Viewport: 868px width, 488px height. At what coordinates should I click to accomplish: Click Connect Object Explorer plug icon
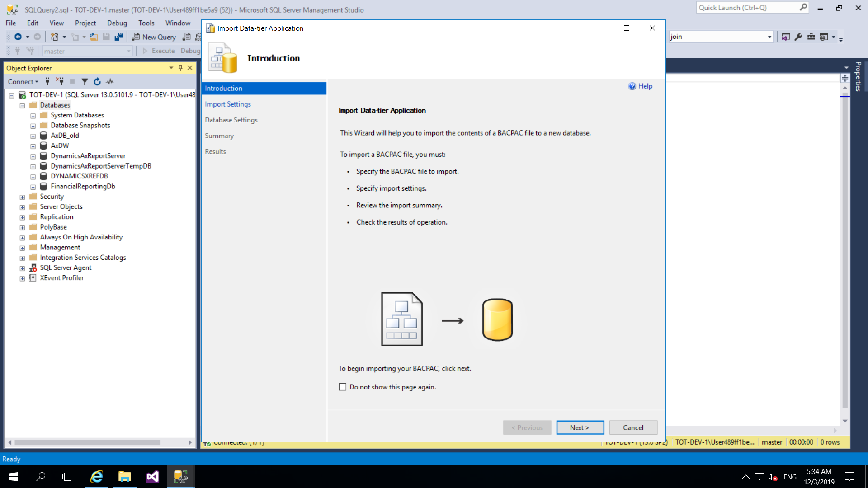pyautogui.click(x=47, y=82)
